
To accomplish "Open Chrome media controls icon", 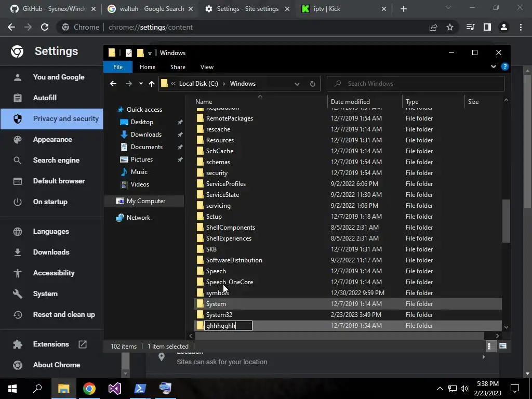I will [x=470, y=27].
